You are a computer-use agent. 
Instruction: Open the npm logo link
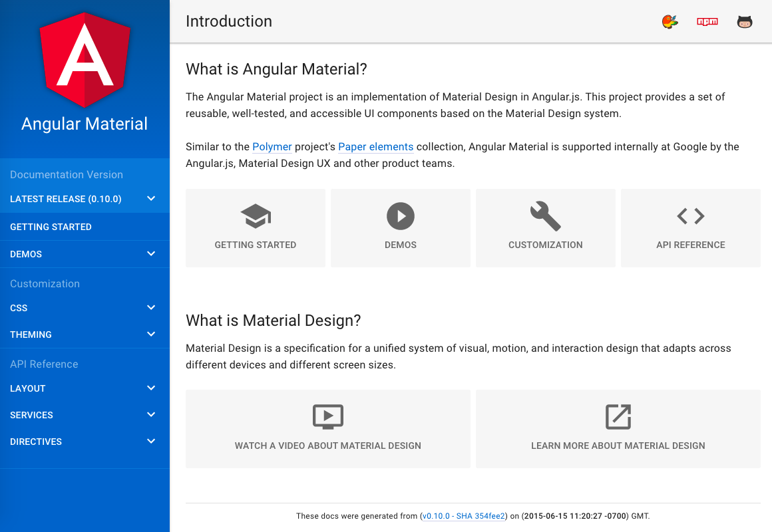(707, 22)
